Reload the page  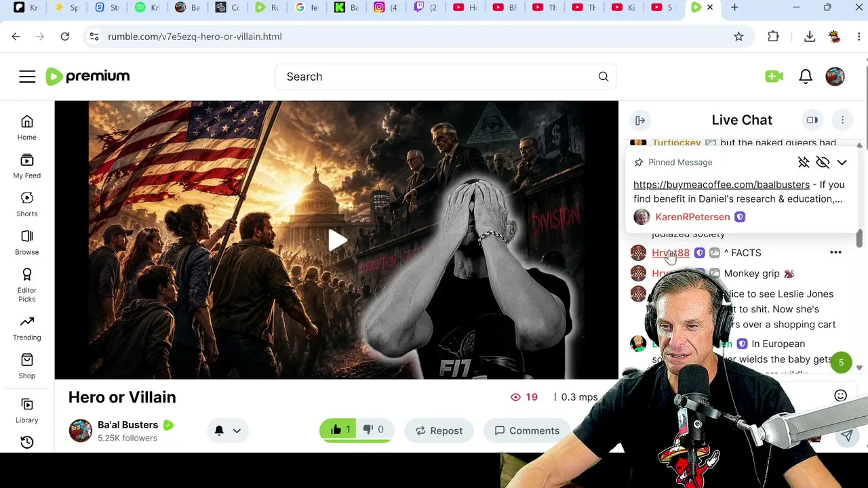(65, 37)
